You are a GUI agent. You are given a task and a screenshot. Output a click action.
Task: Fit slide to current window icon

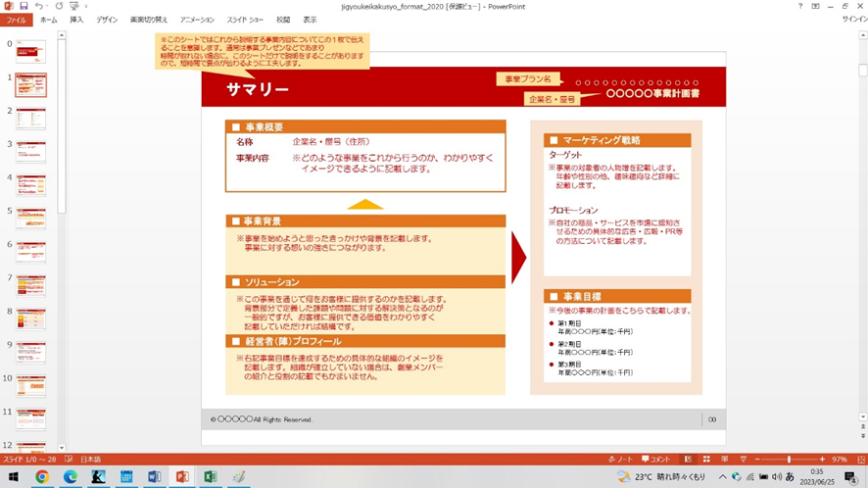coord(860,459)
